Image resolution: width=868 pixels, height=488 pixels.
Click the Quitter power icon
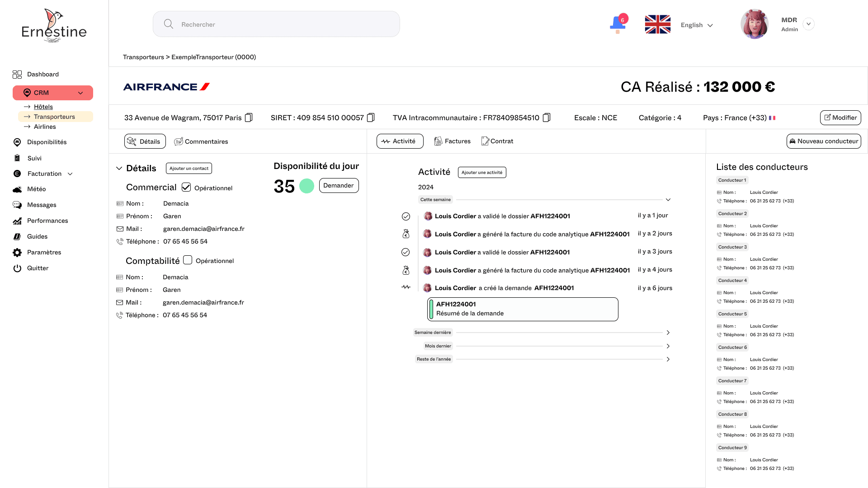[x=17, y=268]
